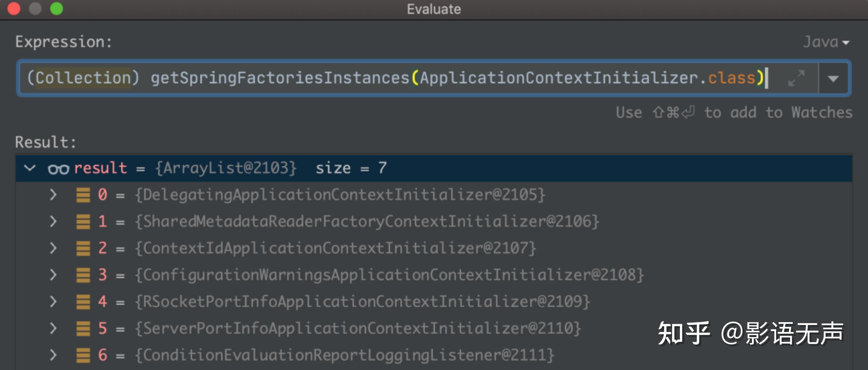Screen dimensions: 868x370
Task: Expand element 3 ConfigurationWarningsApplicationContextInitializer
Action: point(53,275)
